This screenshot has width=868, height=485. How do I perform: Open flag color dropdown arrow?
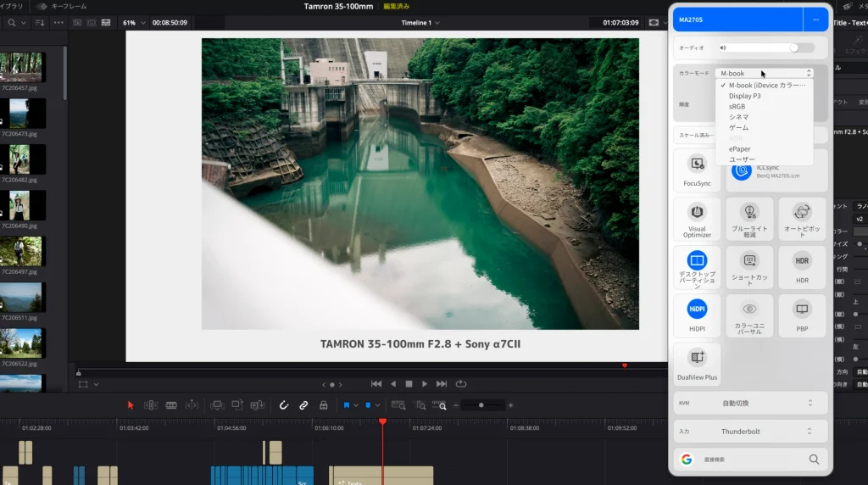[355, 405]
